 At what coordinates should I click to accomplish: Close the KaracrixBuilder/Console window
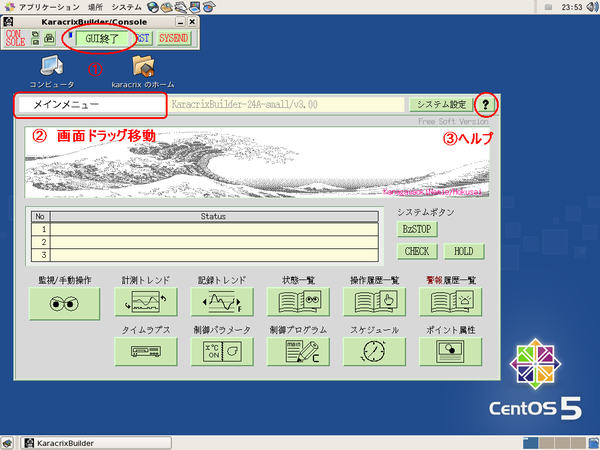click(192, 22)
